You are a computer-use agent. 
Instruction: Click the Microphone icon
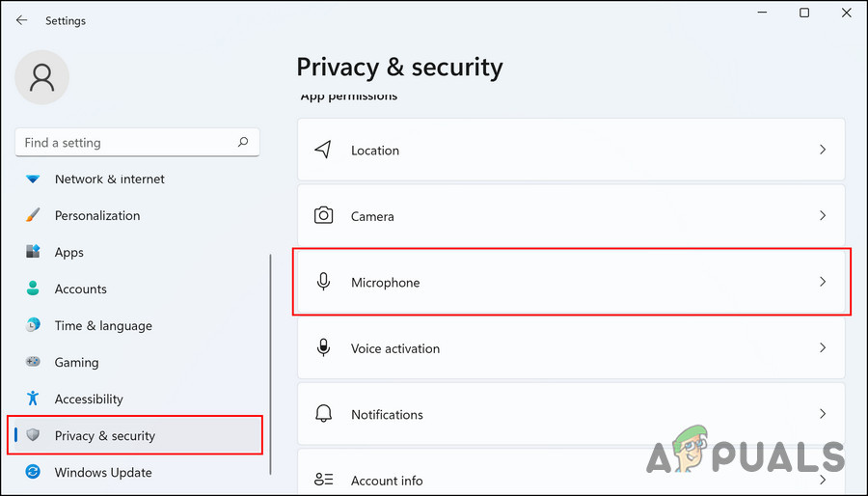point(324,282)
